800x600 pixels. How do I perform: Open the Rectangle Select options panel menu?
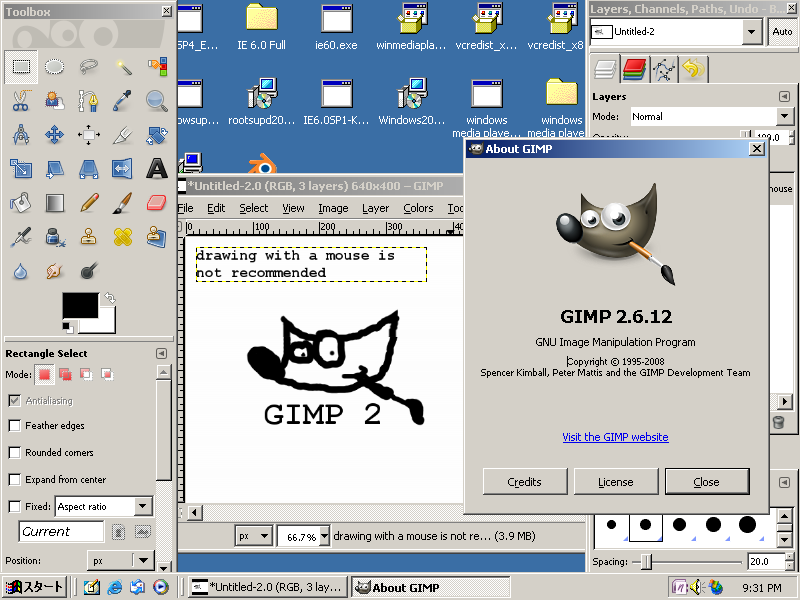tap(161, 353)
